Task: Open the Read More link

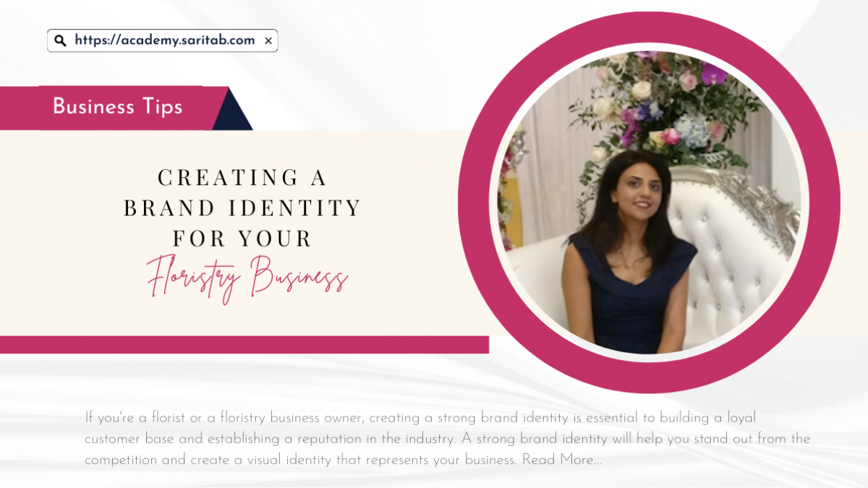Action: click(x=561, y=460)
